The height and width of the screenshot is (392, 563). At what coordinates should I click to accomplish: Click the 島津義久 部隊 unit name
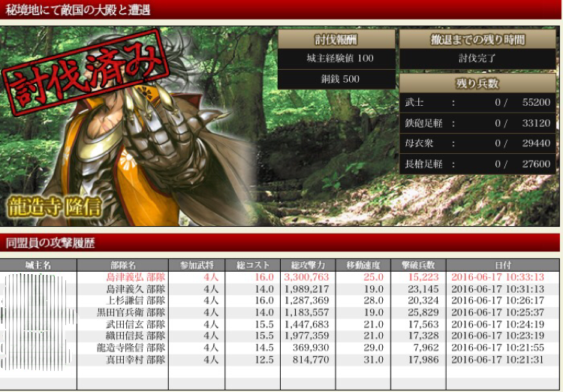[x=136, y=289]
